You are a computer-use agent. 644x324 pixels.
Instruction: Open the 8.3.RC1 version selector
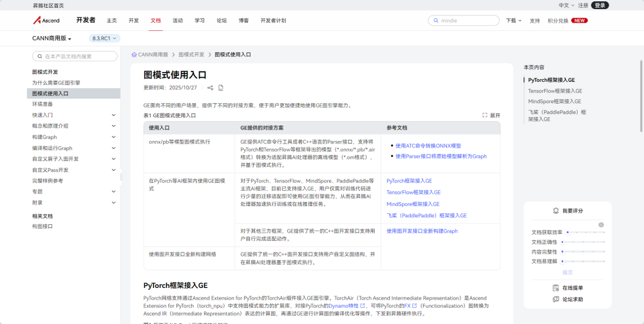[104, 38]
